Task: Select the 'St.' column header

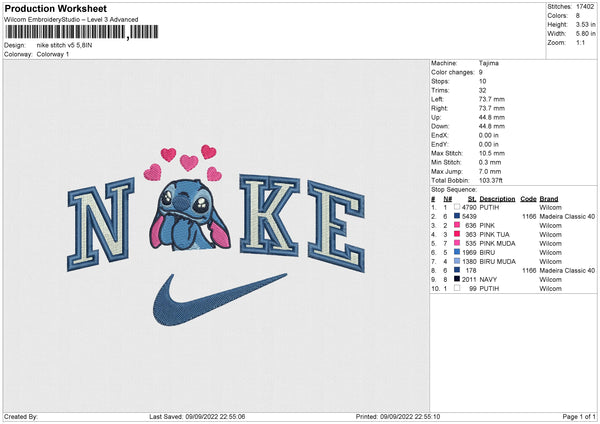Action: click(x=472, y=199)
